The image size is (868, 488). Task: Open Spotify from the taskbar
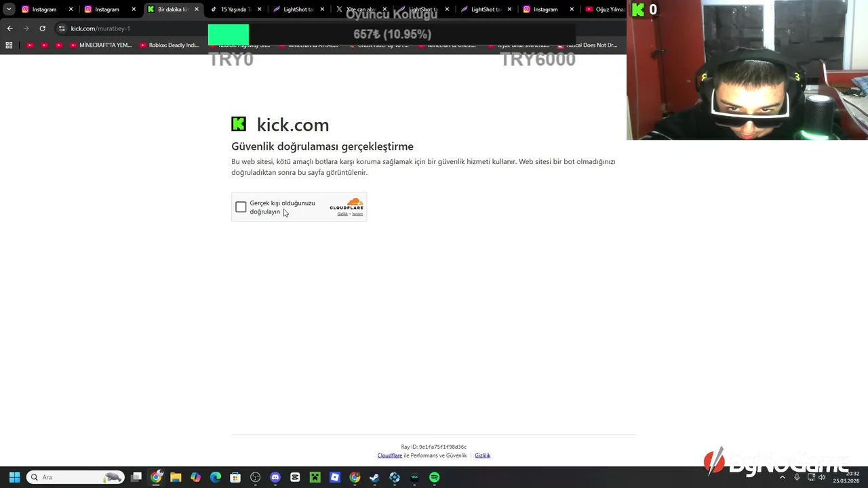coord(435,477)
